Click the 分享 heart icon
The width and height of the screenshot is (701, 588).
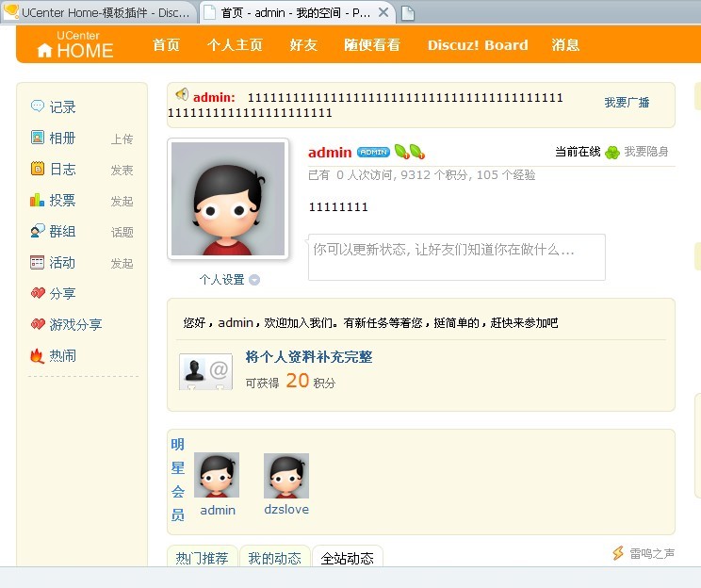point(38,293)
